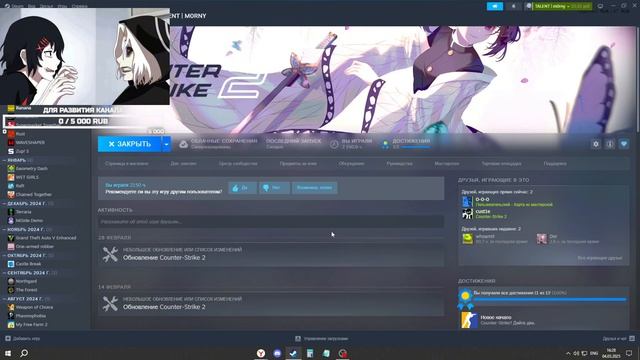Recommend the game with the thumbs-up Да button
640x360 pixels.
[242, 188]
